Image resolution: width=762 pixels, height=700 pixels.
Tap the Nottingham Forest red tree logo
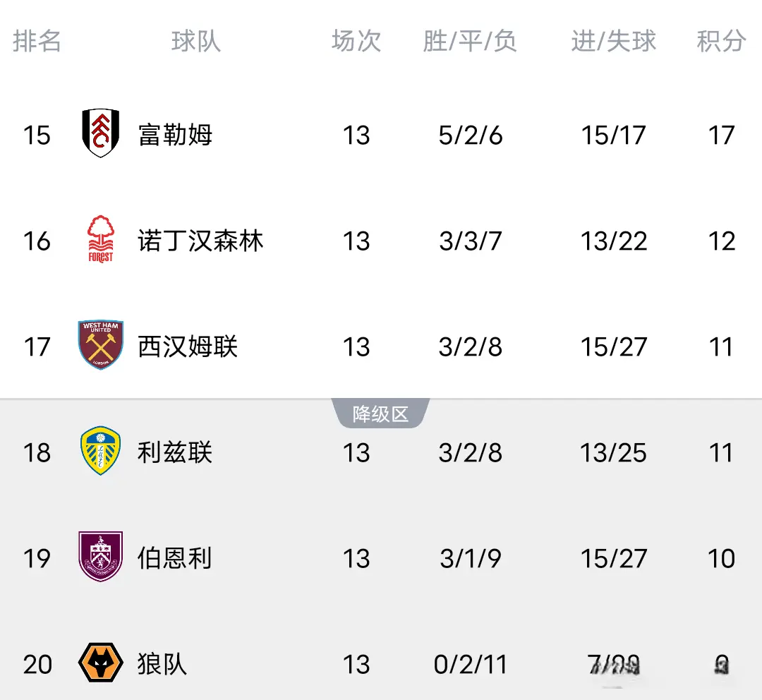point(100,239)
